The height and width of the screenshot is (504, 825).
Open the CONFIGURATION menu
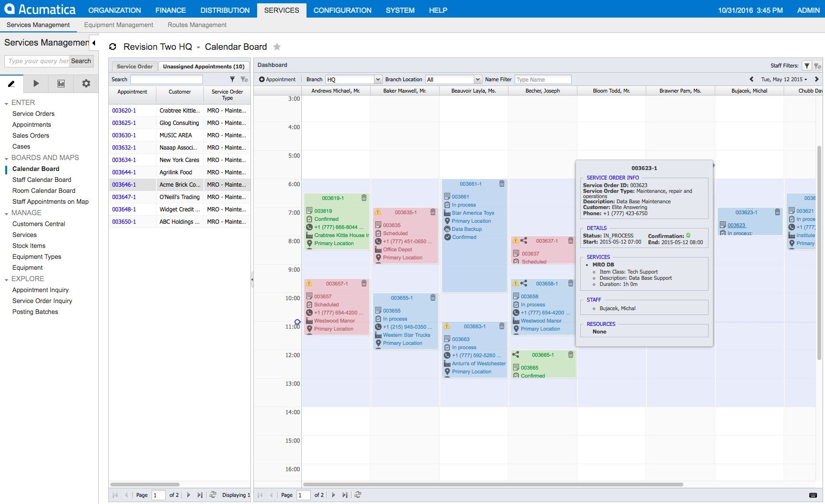(x=342, y=10)
